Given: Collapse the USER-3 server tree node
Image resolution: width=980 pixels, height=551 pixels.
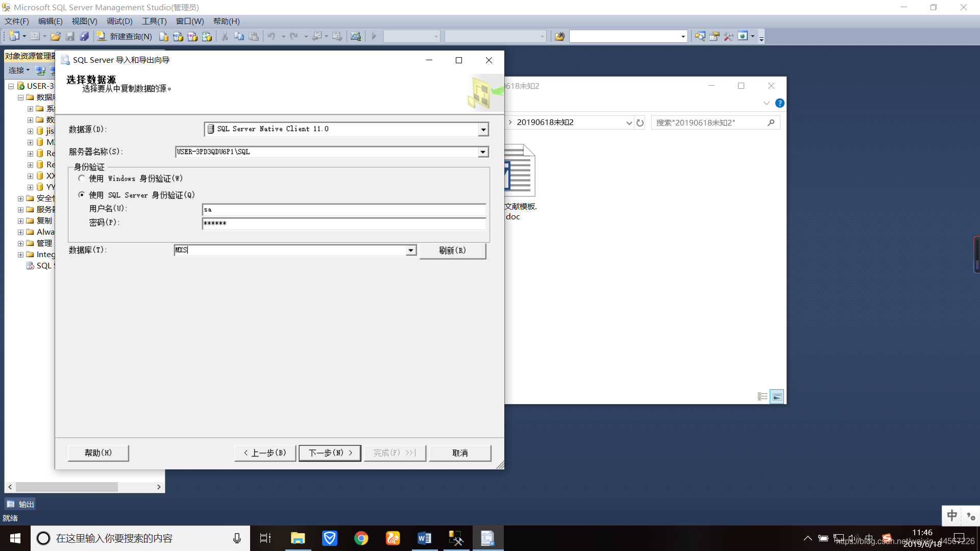Looking at the screenshot, I should [x=11, y=86].
